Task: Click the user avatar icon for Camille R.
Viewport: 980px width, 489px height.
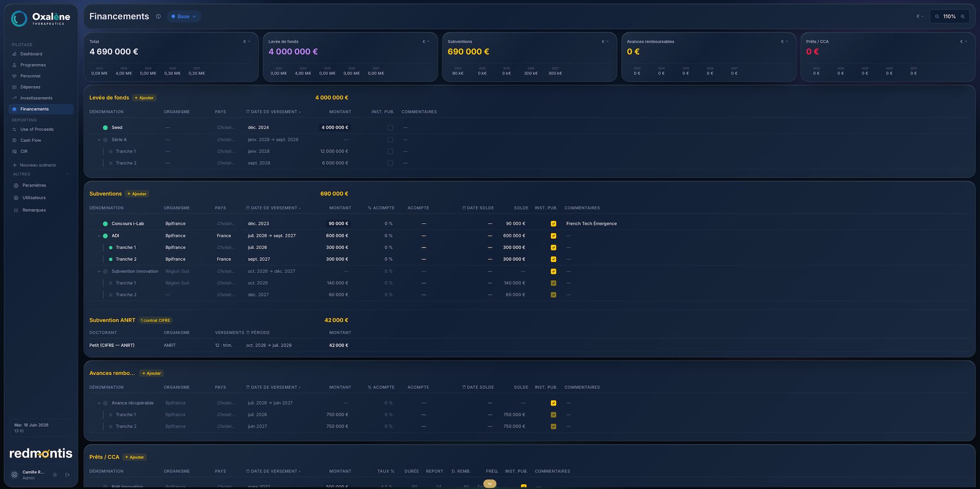Action: click(14, 475)
